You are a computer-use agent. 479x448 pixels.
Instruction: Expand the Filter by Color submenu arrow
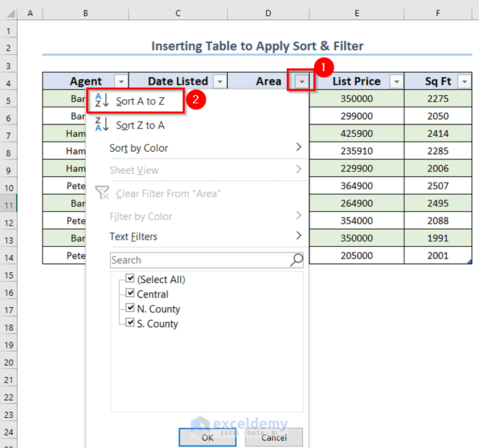click(299, 215)
